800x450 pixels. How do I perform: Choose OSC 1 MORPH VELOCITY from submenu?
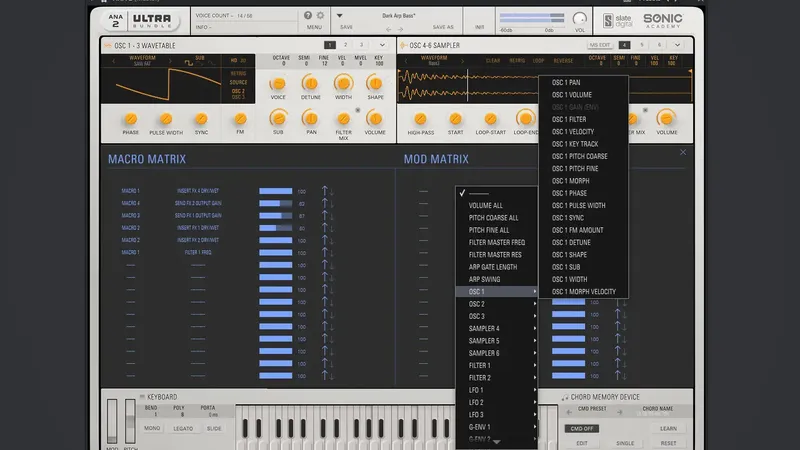point(583,292)
